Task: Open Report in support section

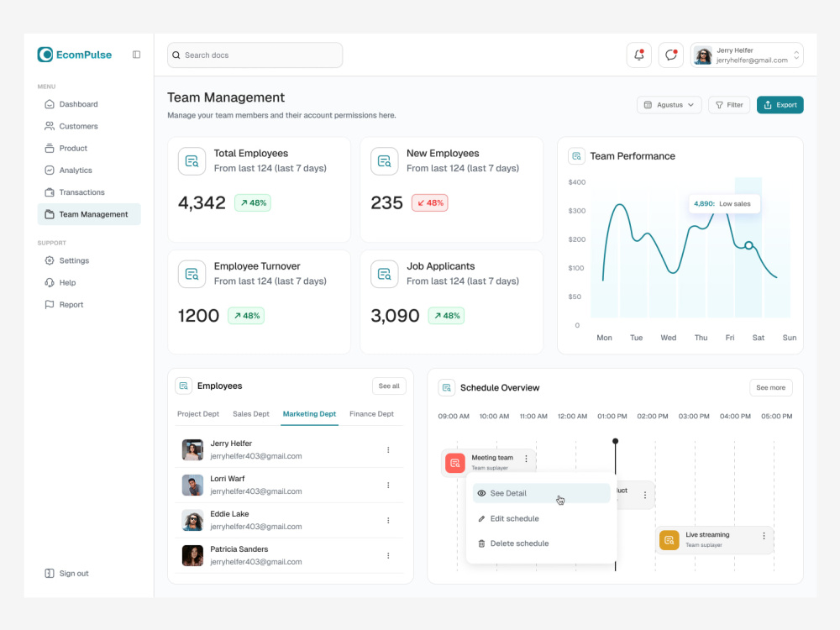Action: coord(89,304)
